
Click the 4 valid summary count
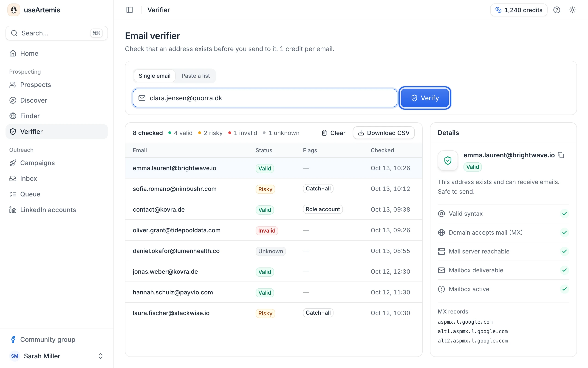tap(181, 133)
